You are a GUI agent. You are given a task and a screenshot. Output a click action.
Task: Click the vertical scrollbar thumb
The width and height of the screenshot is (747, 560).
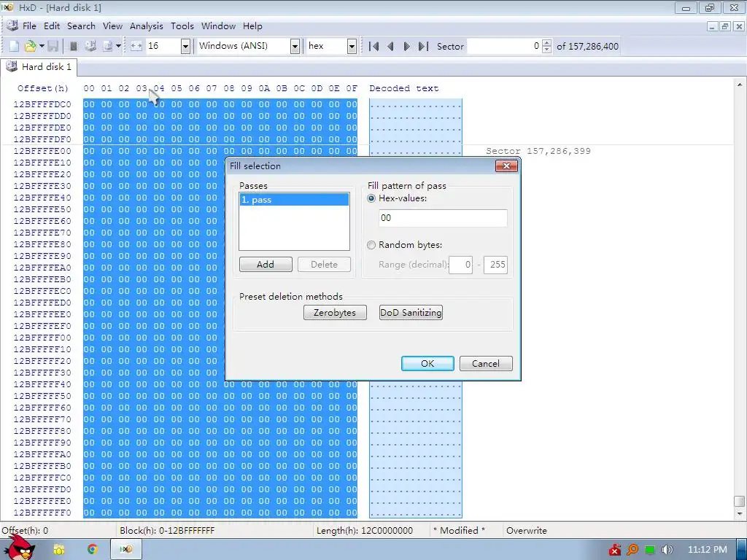(x=740, y=502)
